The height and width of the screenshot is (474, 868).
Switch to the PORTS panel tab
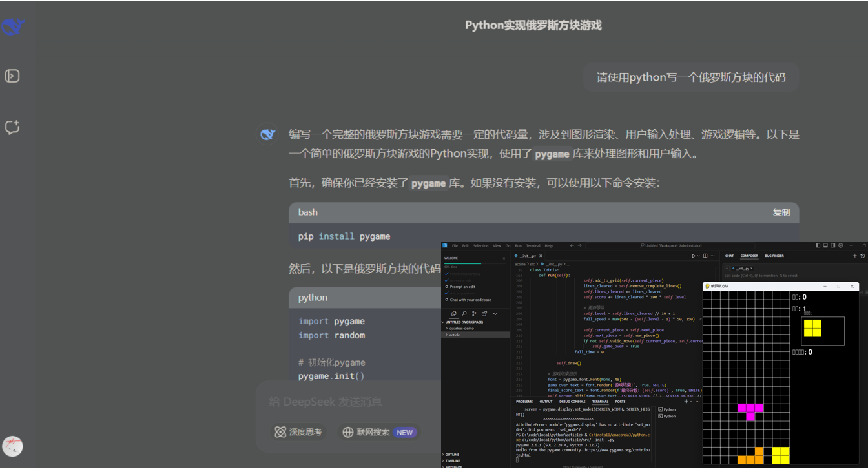click(x=620, y=402)
